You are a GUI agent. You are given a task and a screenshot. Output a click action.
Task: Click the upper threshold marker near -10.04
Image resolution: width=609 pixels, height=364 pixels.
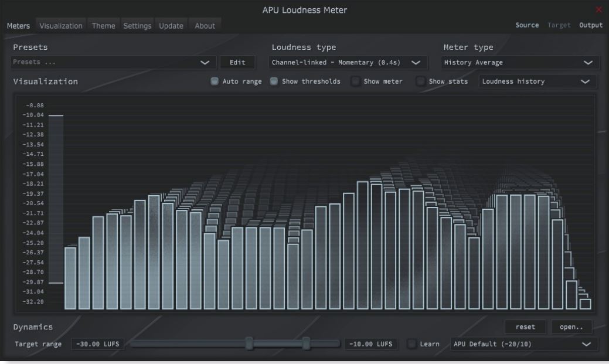click(x=56, y=115)
